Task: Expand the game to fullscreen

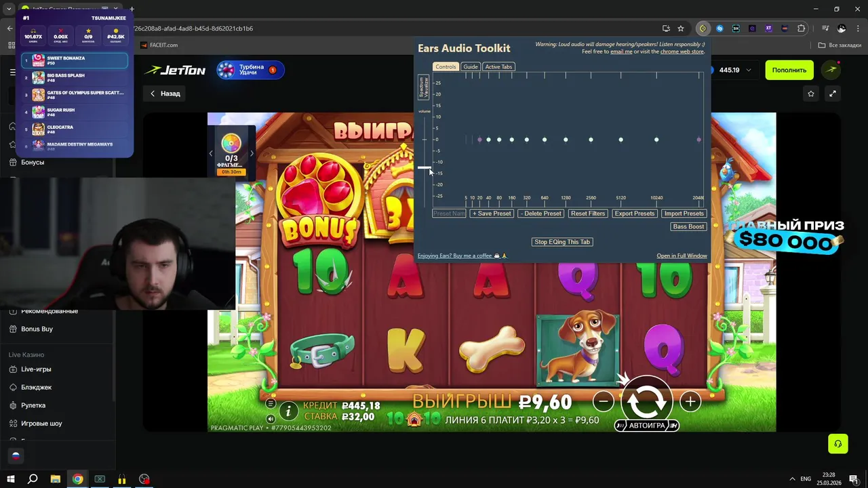Action: (833, 94)
